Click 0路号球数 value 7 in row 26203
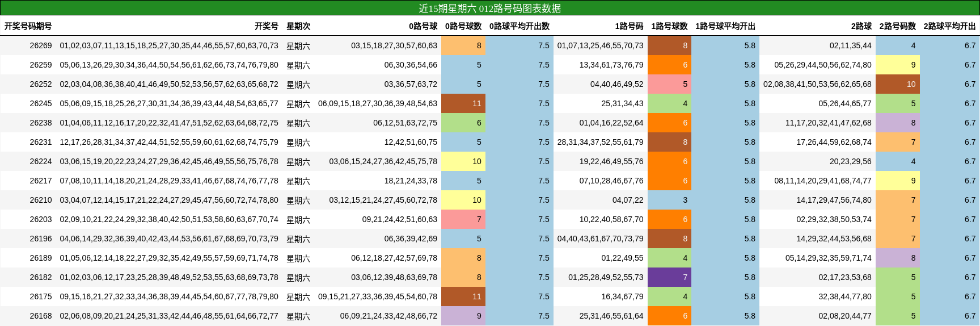Screen dimensions: 980x326 [x=463, y=219]
